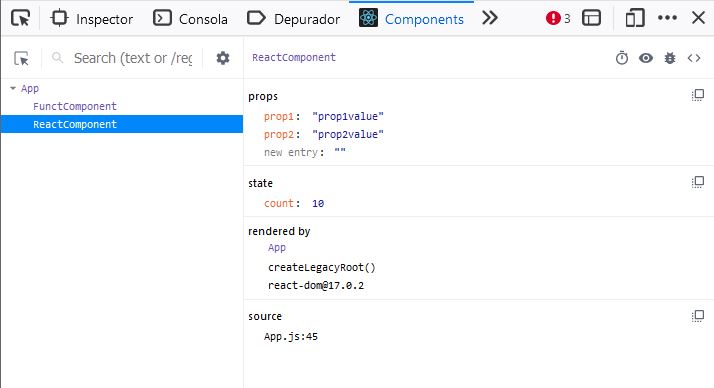The width and height of the screenshot is (714, 388).
Task: Select FunctComponent in the component tree
Action: point(75,106)
